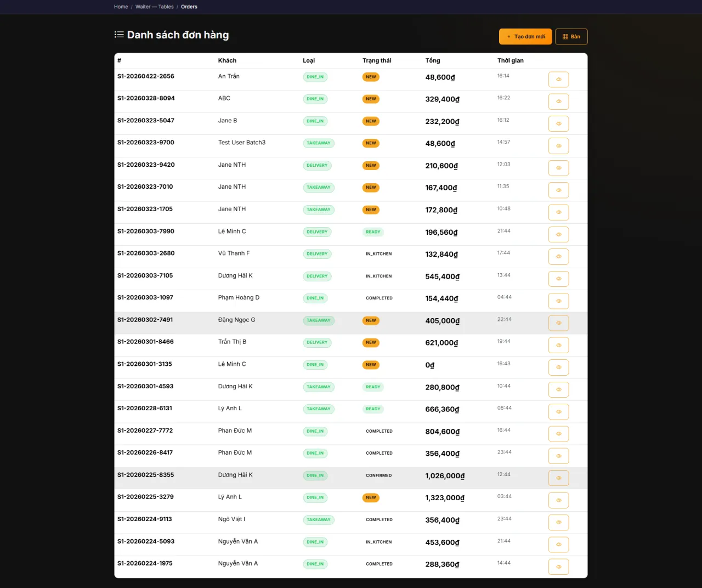Screen dimensions: 702x588
Task: Click the 0₫ total amount
Action: (430, 365)
